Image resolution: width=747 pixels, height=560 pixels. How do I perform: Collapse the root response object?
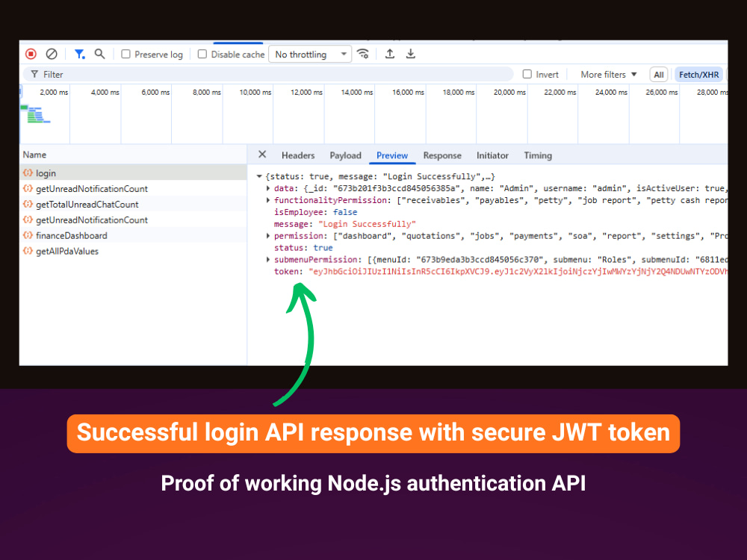(x=259, y=176)
